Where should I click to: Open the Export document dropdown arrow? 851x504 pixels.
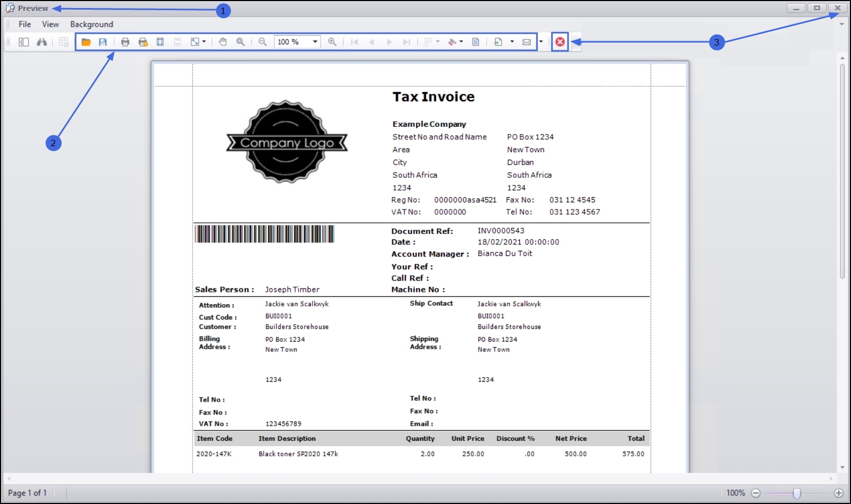(x=512, y=42)
